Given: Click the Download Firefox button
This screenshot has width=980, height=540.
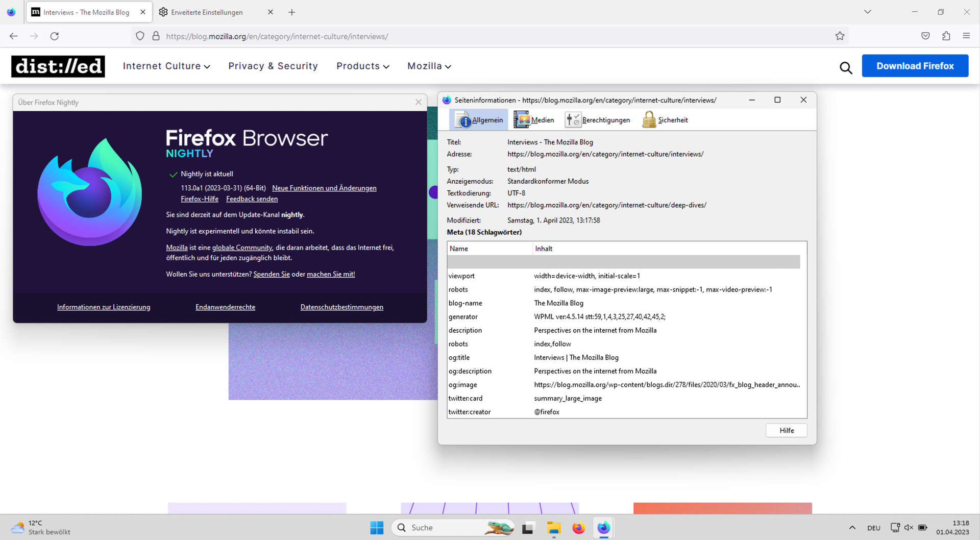Looking at the screenshot, I should click(x=915, y=66).
